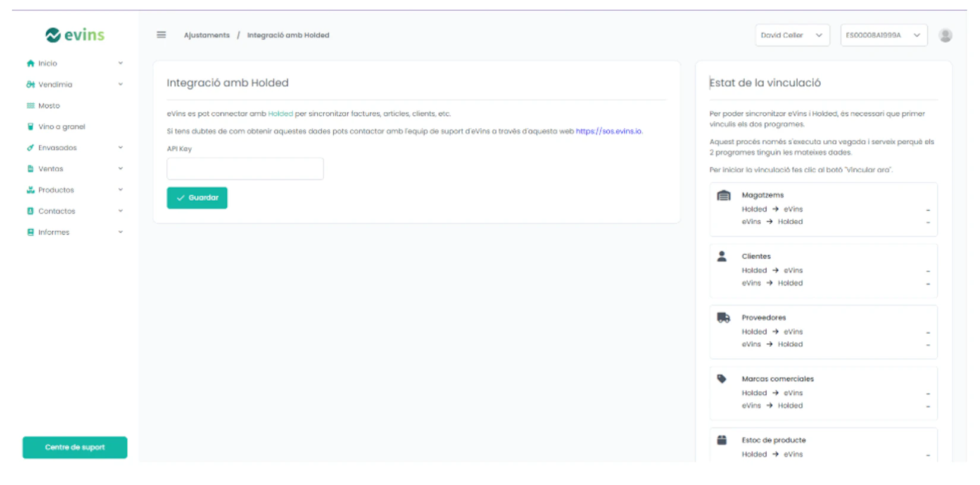Open the sos.evins.io support link
The image size is (980, 485).
[609, 131]
